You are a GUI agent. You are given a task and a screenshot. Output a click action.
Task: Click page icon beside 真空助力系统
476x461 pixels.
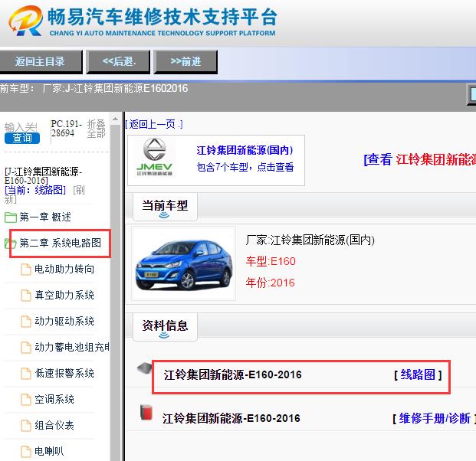(26, 296)
